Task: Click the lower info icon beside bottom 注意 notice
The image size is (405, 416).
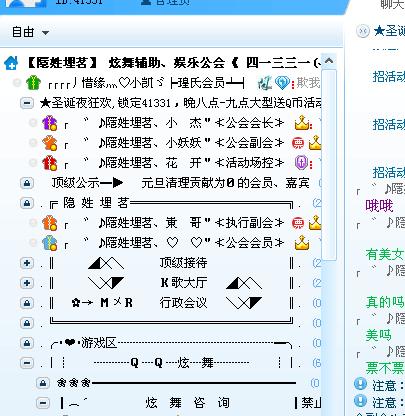Action: 360,401
